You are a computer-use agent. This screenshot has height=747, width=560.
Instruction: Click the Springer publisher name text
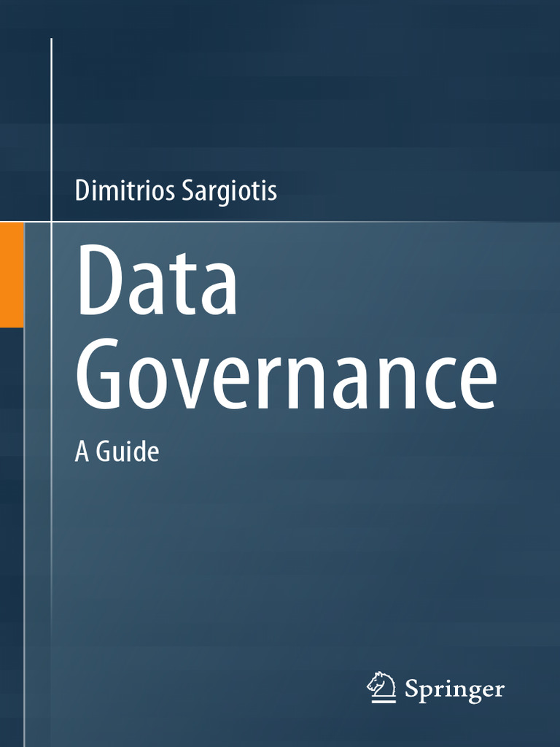[454, 689]
